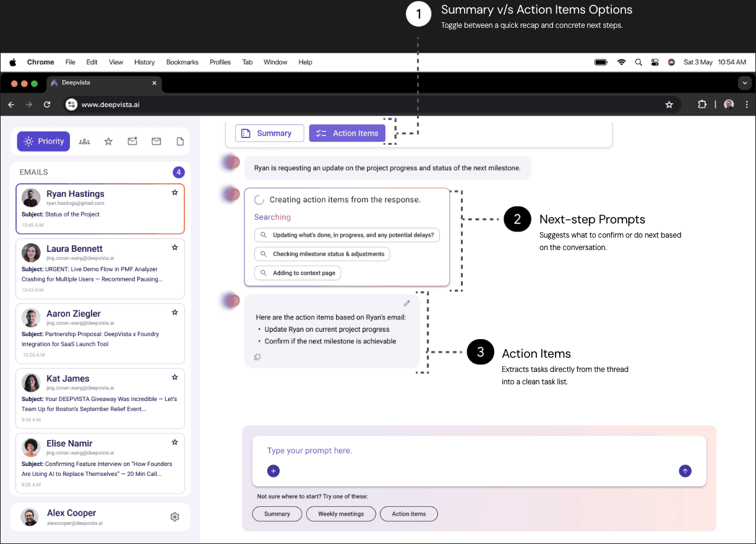Click the unread emails count badge 4
Image resolution: width=756 pixels, height=544 pixels.
[178, 172]
